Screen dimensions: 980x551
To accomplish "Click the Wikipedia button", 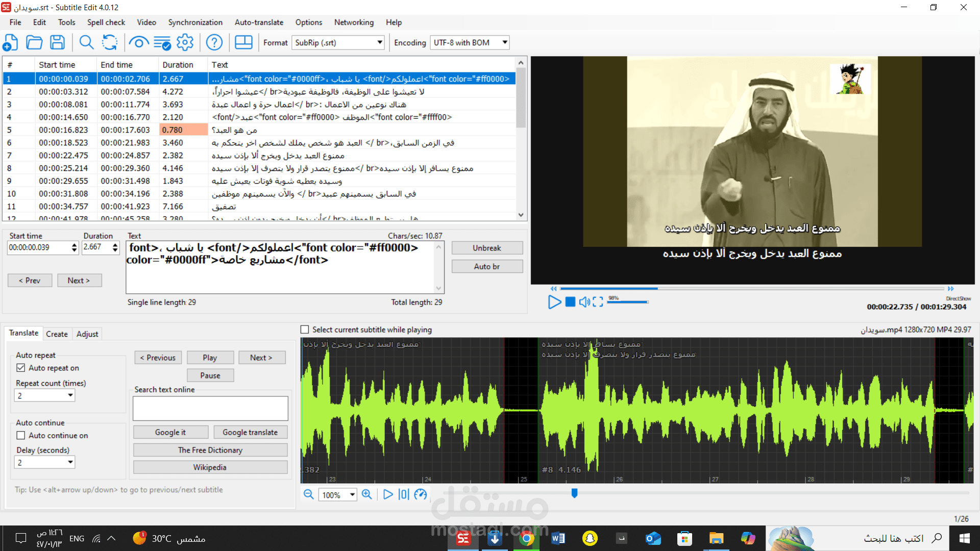I will pos(210,467).
